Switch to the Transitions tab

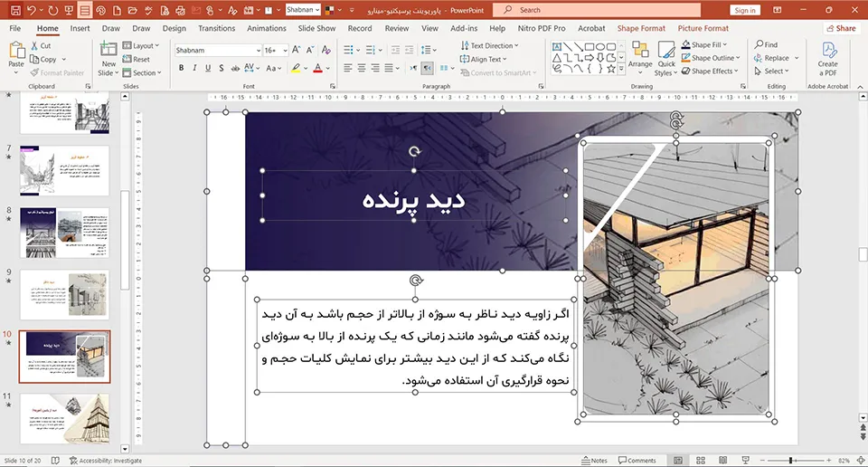pos(216,28)
